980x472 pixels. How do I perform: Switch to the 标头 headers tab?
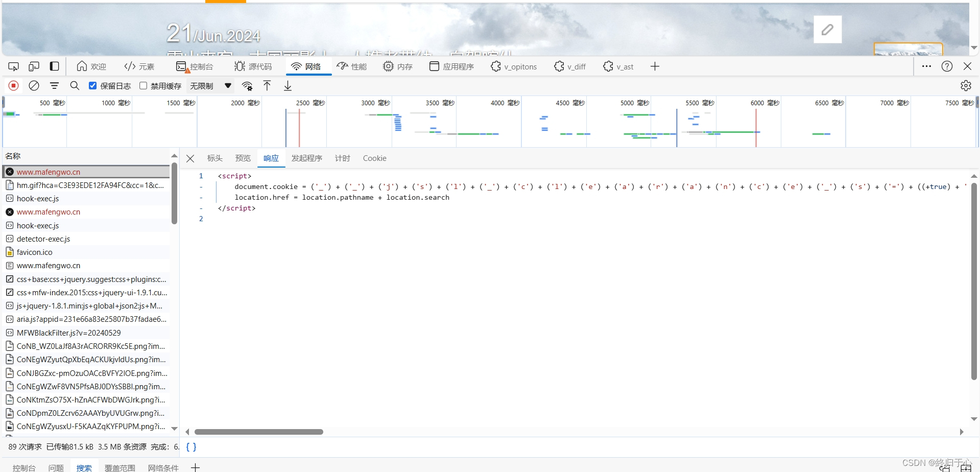[215, 158]
